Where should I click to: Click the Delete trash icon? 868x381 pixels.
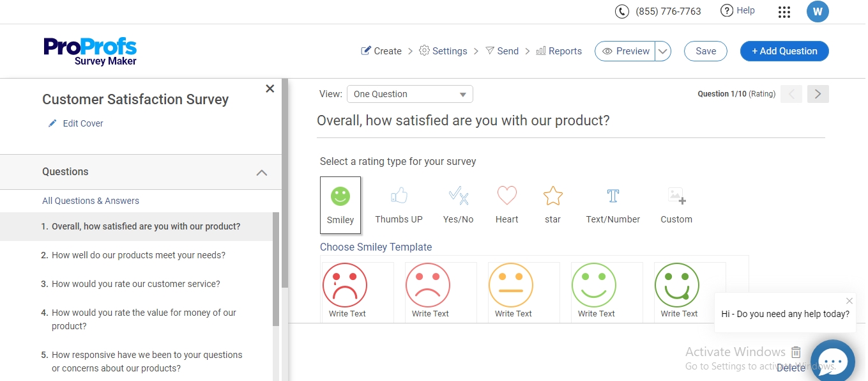coord(795,352)
